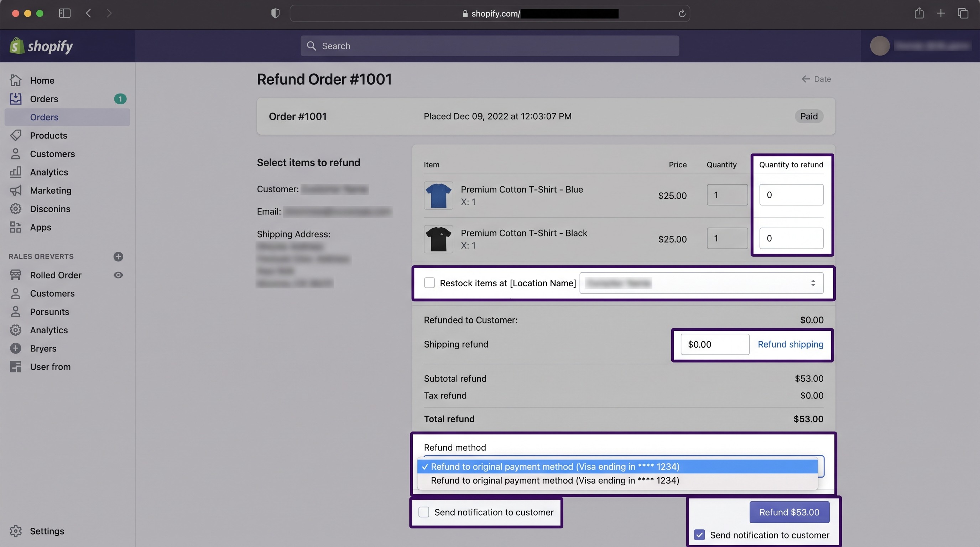
Task: Click the Shopify search field
Action: click(x=490, y=46)
